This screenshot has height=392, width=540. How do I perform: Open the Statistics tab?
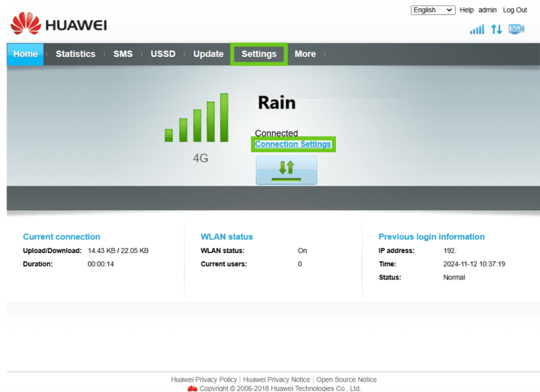[x=75, y=54]
